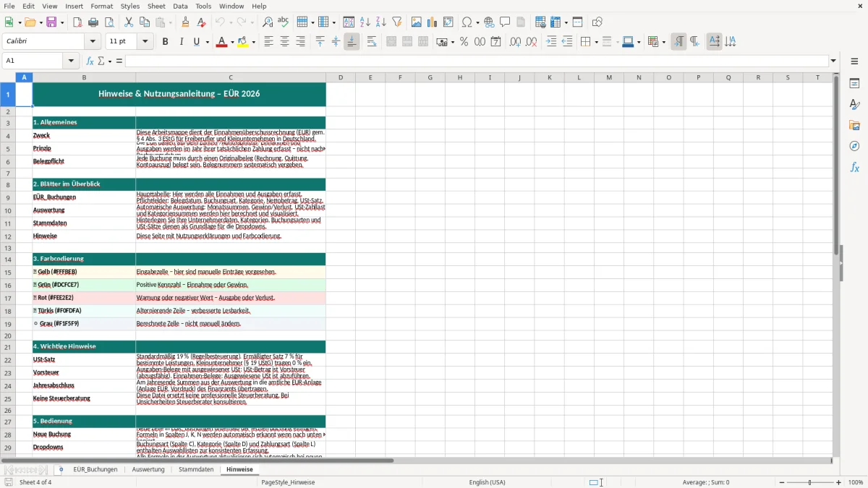Toggle Align Right

(x=300, y=42)
